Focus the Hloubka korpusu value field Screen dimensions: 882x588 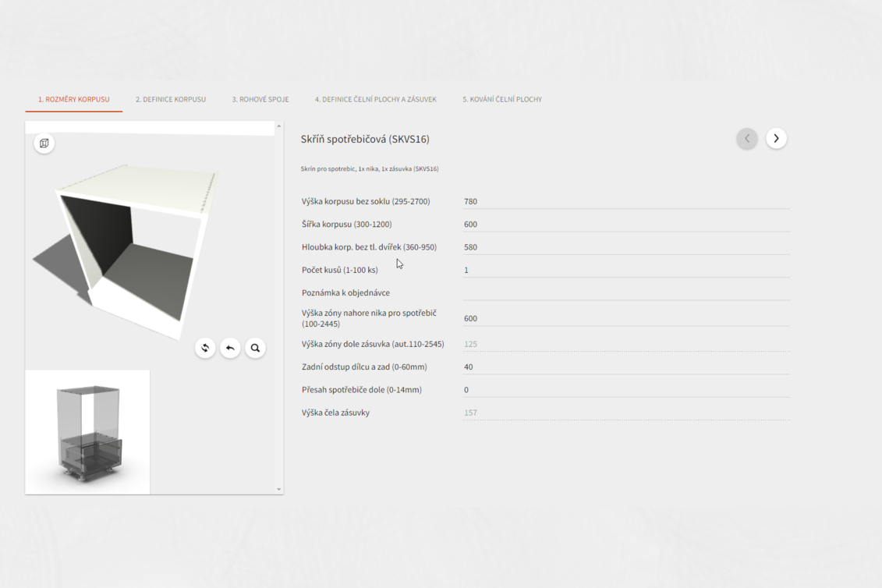click(625, 247)
